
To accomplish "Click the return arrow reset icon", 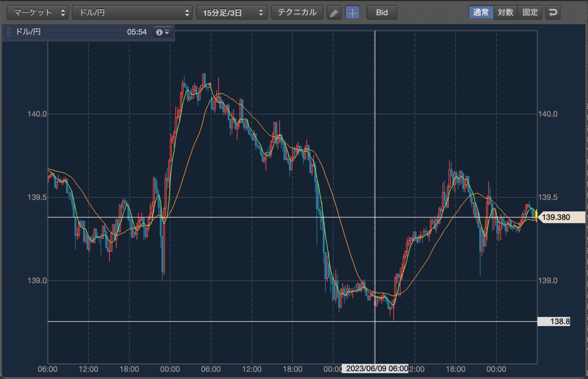I will [x=553, y=13].
